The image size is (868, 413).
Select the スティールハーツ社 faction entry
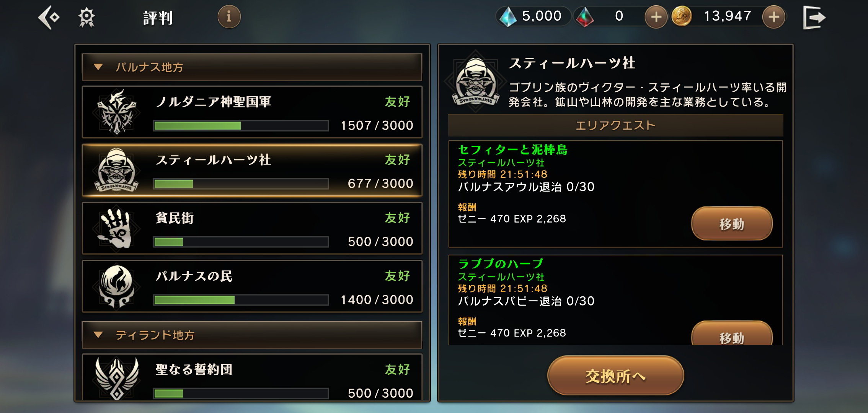[x=252, y=170]
